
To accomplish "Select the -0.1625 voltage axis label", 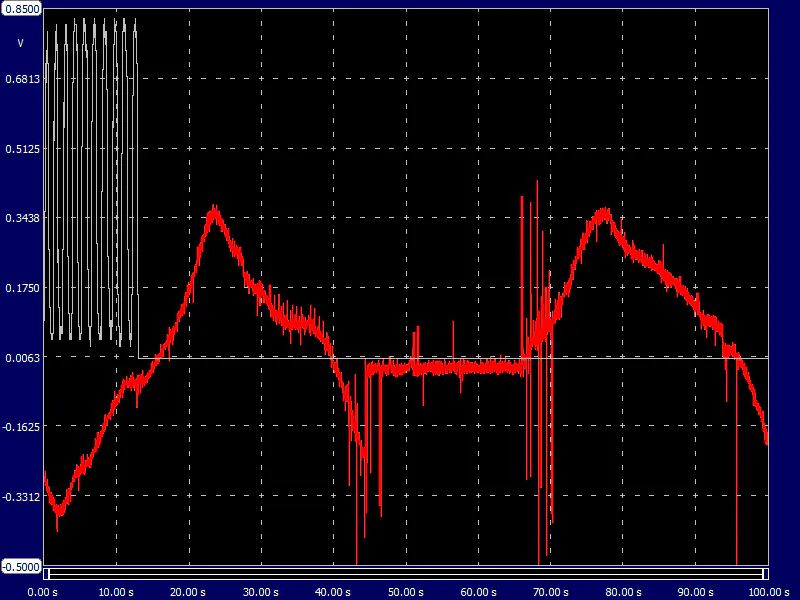I will pyautogui.click(x=21, y=427).
